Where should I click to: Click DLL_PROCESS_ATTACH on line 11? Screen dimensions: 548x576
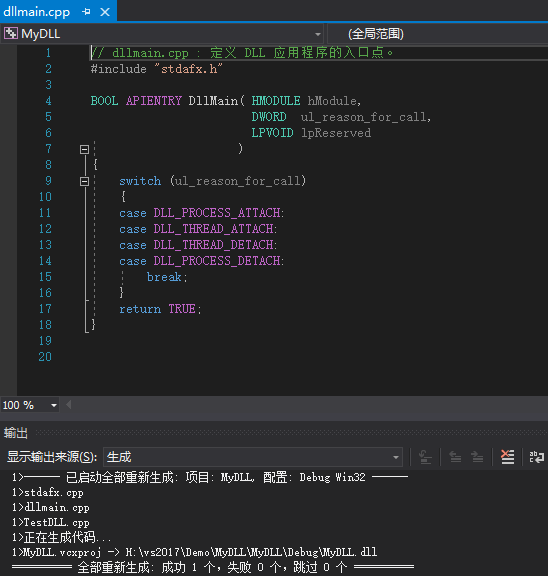click(x=217, y=213)
